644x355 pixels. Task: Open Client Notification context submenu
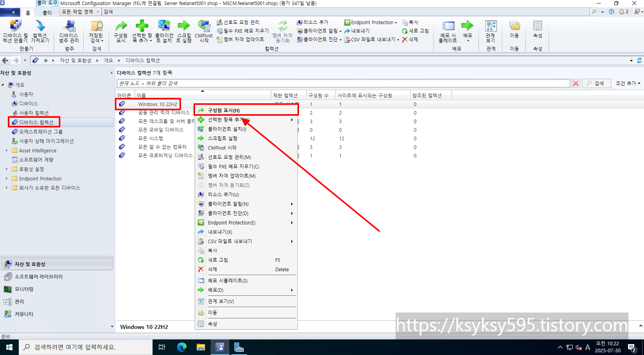[x=246, y=204]
